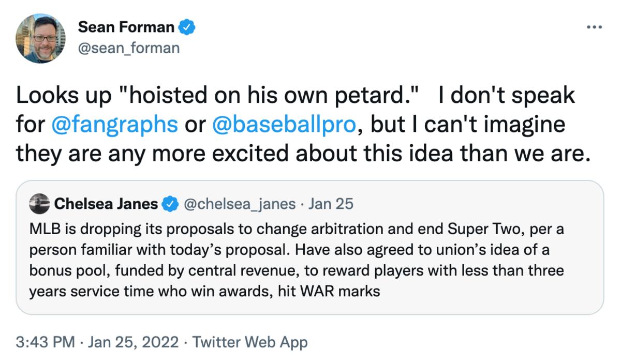Open the Twitter Web App source link

tap(250, 342)
